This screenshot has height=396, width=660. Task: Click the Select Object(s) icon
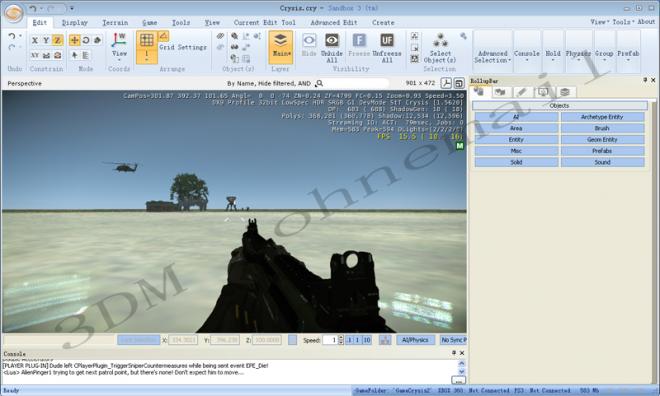pos(440,41)
